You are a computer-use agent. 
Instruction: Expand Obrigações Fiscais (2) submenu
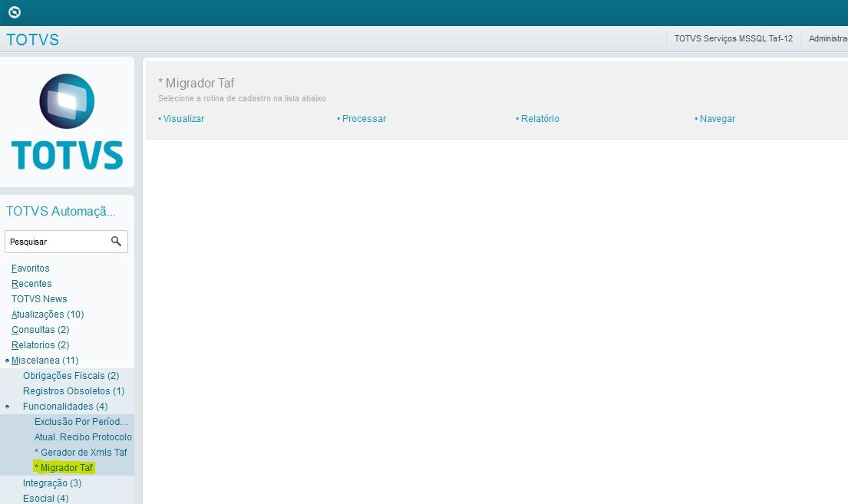71,376
